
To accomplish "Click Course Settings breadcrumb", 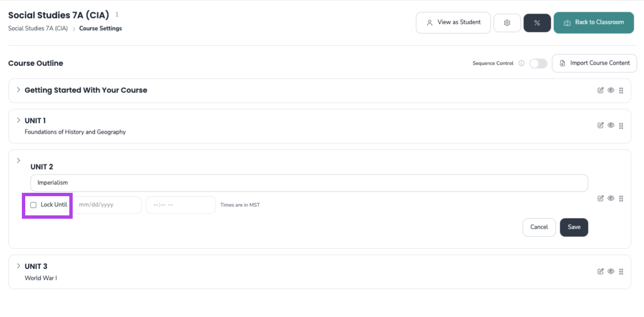I will coord(101,28).
